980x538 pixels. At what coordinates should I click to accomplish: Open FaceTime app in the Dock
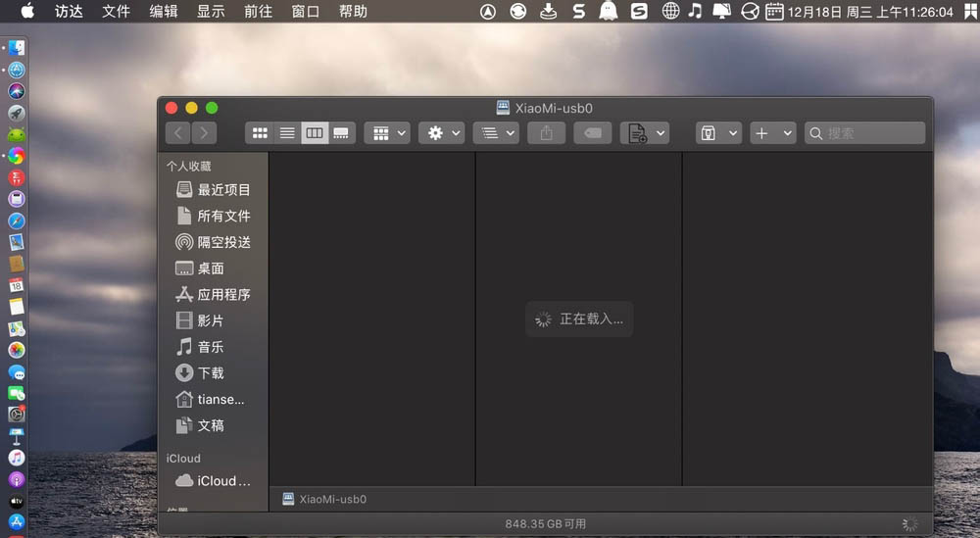17,393
